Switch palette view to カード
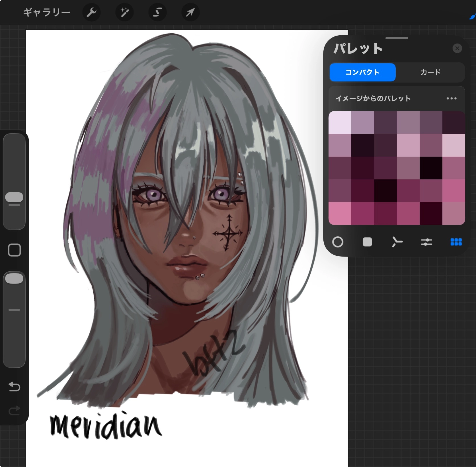Image resolution: width=476 pixels, height=467 pixels. coord(430,72)
